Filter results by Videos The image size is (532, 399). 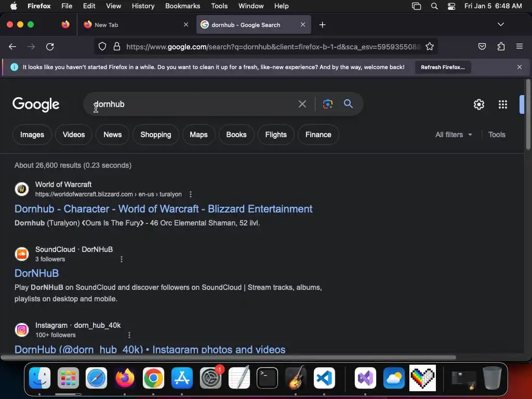coord(74,135)
